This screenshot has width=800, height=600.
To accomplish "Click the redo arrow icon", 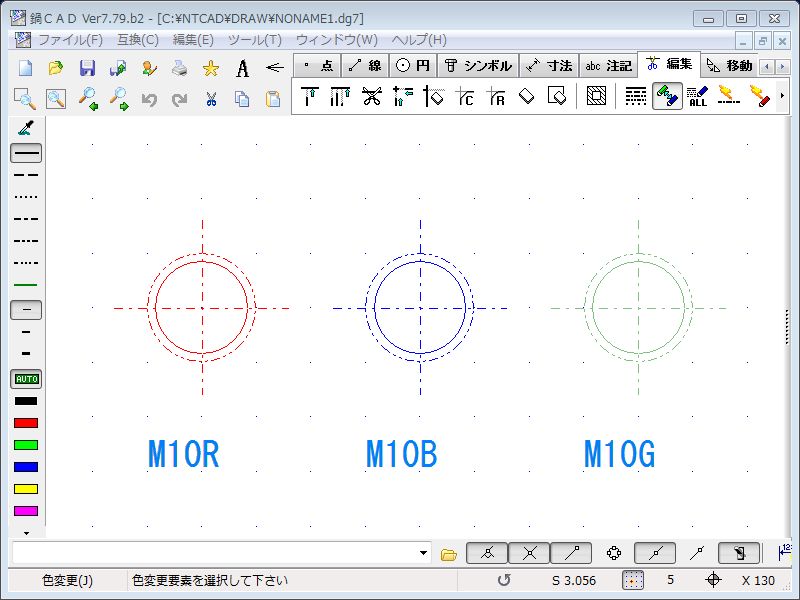I will [x=180, y=99].
